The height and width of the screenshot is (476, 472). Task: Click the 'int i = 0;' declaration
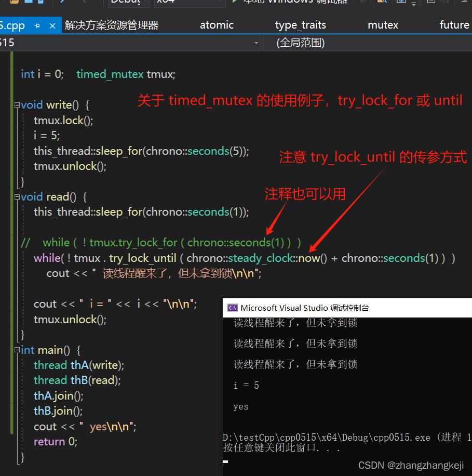pos(42,74)
